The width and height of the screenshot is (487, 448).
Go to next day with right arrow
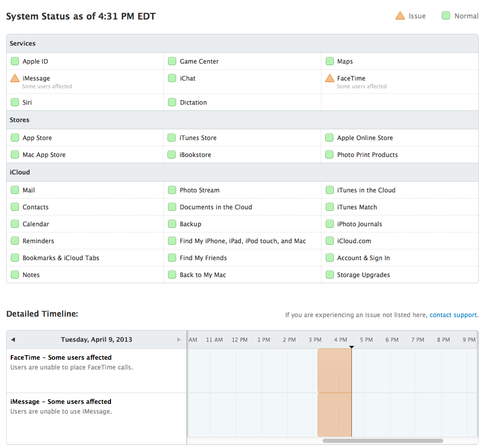[179, 340]
